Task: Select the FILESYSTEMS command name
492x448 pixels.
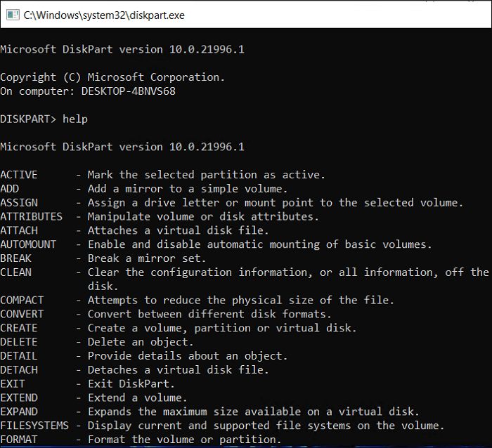Action: [x=34, y=426]
